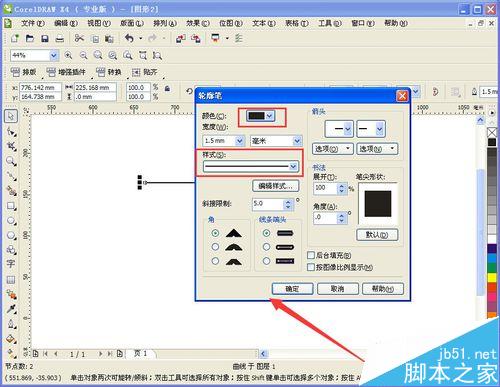This screenshot has height=387, width=500.
Task: Enable the 后台填充 checkbox
Action: click(x=311, y=255)
